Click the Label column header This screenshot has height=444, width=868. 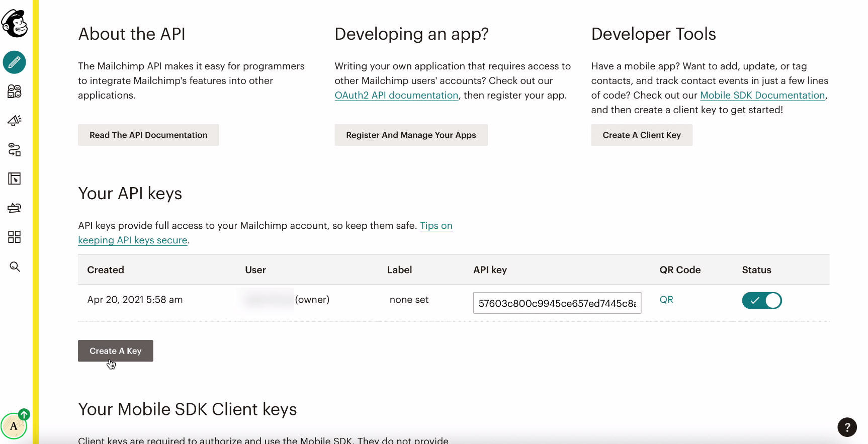pos(399,270)
